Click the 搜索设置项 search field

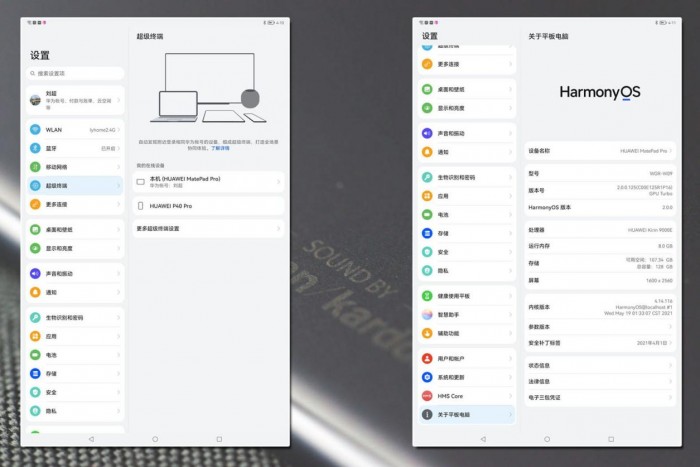click(x=75, y=73)
